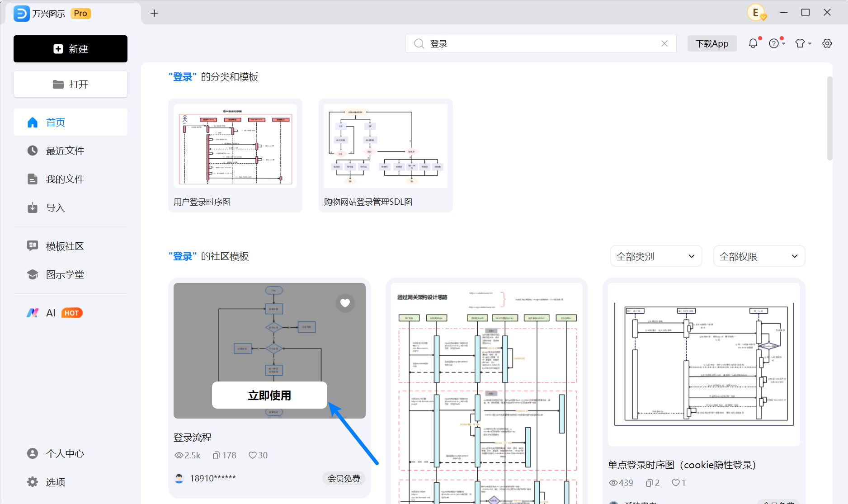
Task: Open 通过网关架构设计思路 template thumbnail
Action: click(x=487, y=393)
